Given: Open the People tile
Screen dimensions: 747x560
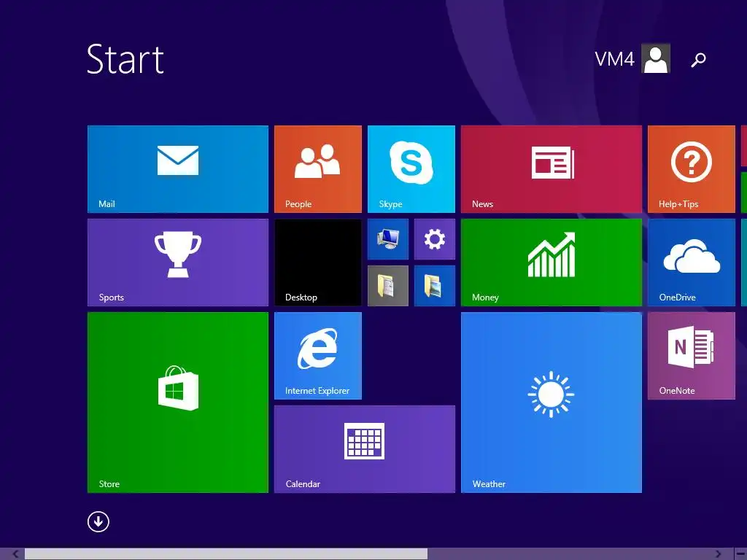Looking at the screenshot, I should [318, 169].
